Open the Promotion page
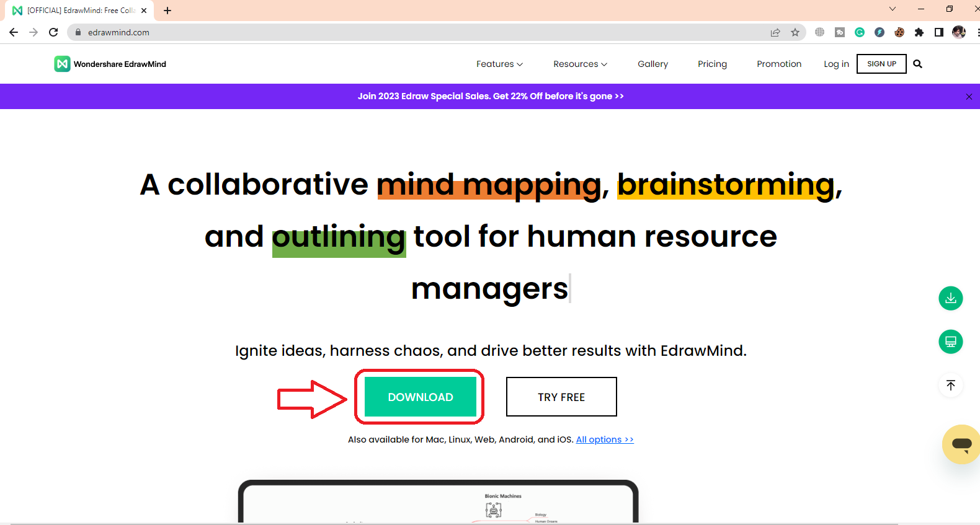Screen dimensions: 980x525 pos(779,64)
